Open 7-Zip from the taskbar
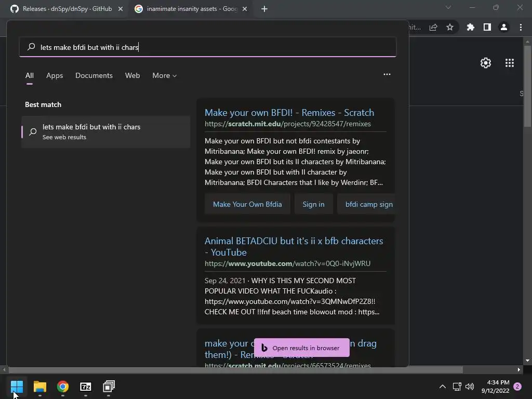The width and height of the screenshot is (532, 399). 86,387
